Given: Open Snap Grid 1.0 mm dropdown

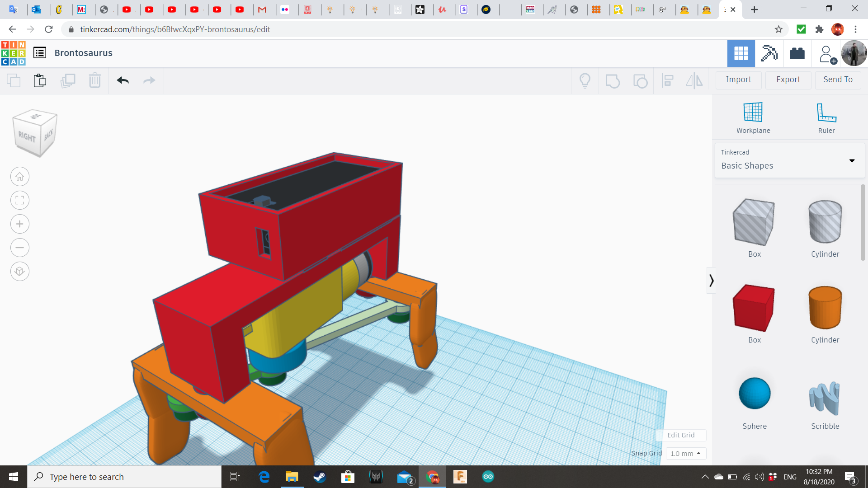Looking at the screenshot, I should tap(685, 453).
